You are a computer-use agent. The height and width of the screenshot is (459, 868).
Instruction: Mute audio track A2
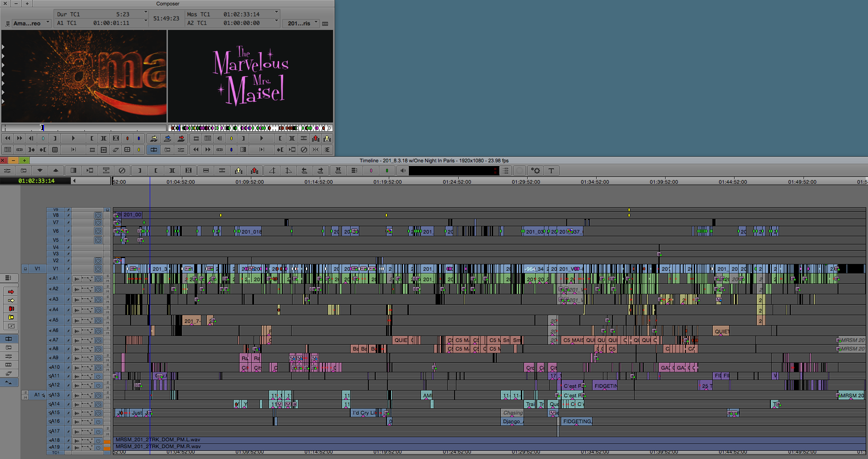tap(108, 291)
